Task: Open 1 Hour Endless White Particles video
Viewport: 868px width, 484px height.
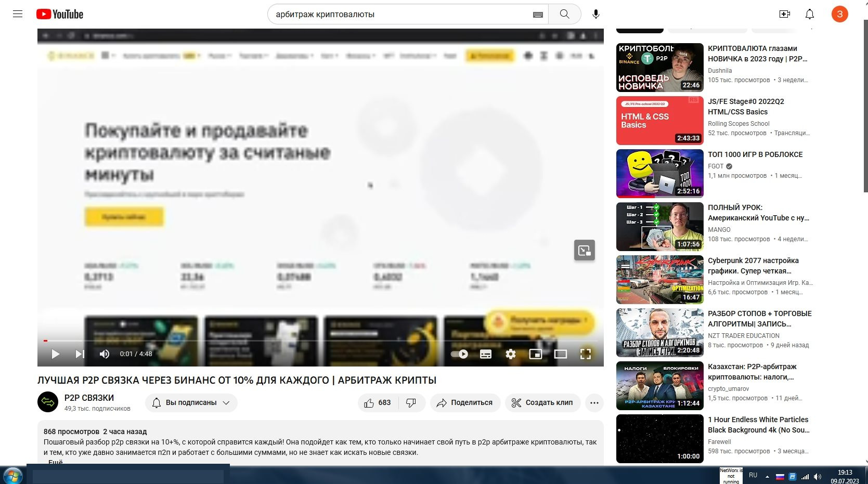Action: 758,425
